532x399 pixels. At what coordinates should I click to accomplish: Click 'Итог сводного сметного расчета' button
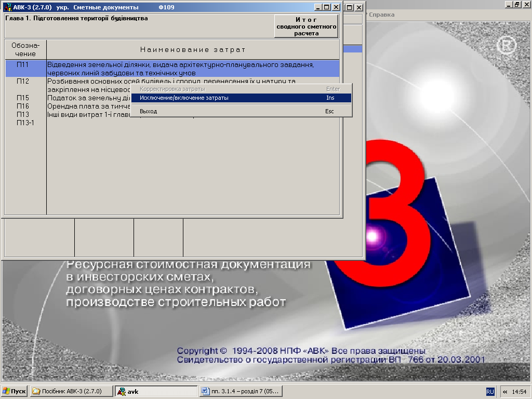[x=306, y=26]
